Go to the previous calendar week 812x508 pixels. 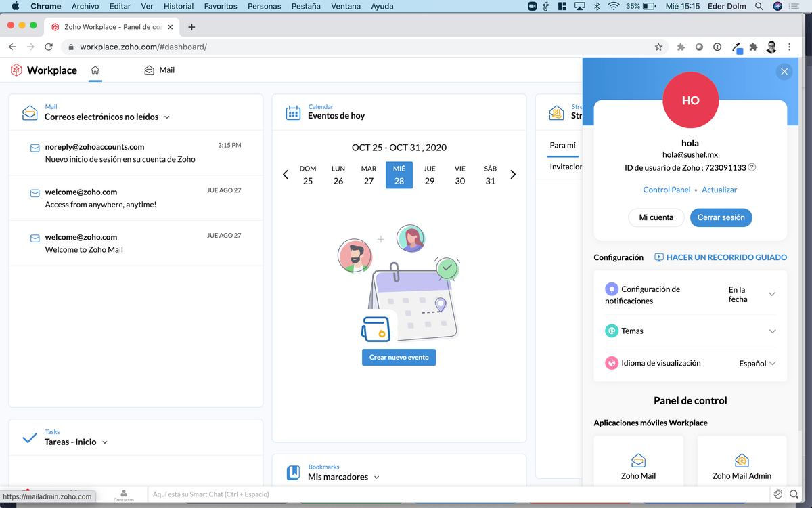pyautogui.click(x=286, y=175)
